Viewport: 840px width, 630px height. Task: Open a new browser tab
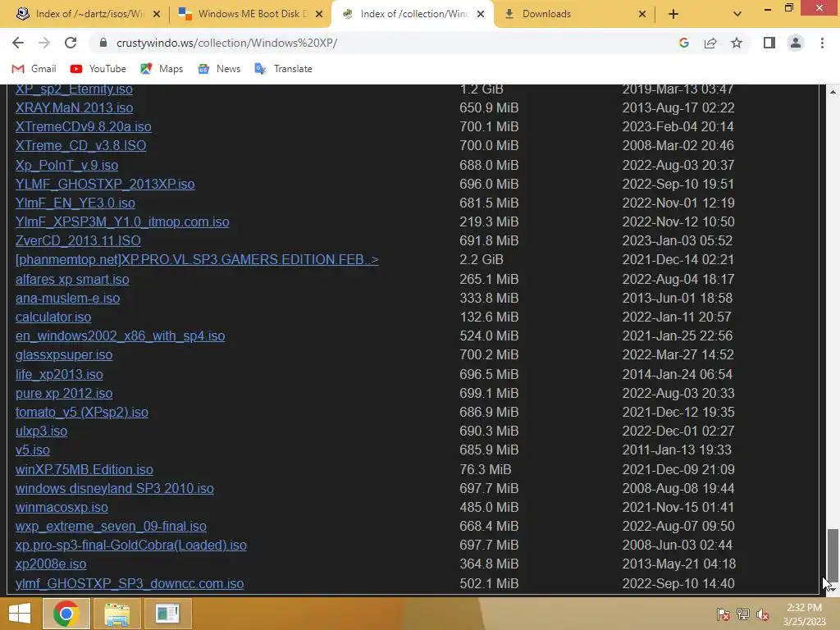(673, 14)
